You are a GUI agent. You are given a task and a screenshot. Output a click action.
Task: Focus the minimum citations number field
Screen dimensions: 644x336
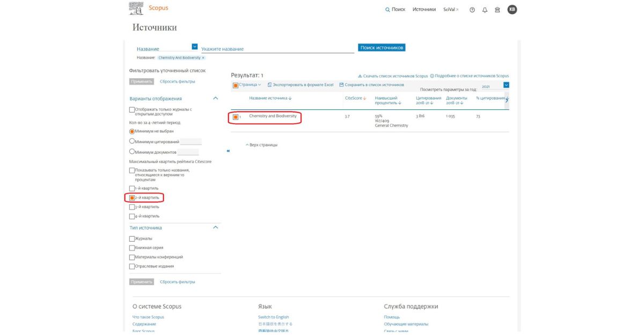pos(191,141)
